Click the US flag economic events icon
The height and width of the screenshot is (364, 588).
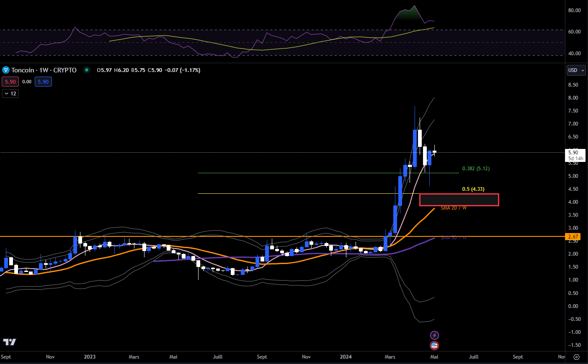[435, 346]
